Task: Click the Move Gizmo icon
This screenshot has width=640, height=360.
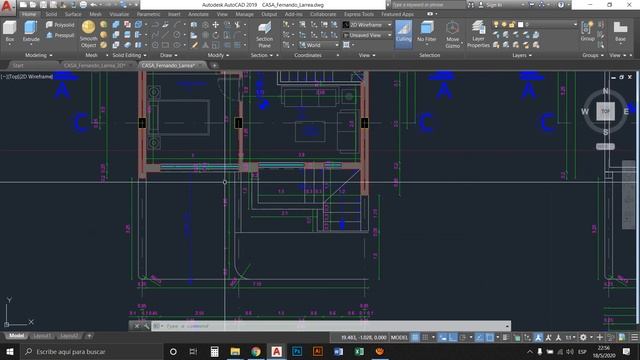Action: (x=452, y=35)
